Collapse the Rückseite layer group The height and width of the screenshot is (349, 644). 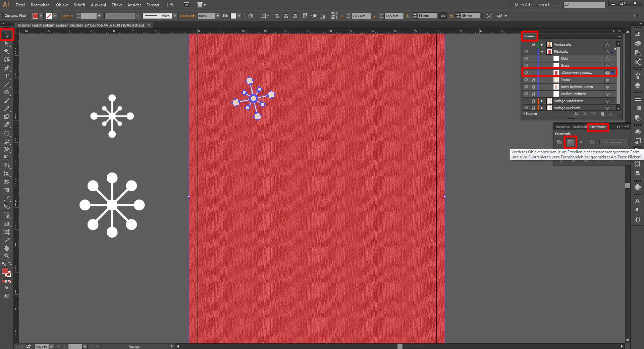click(x=542, y=52)
